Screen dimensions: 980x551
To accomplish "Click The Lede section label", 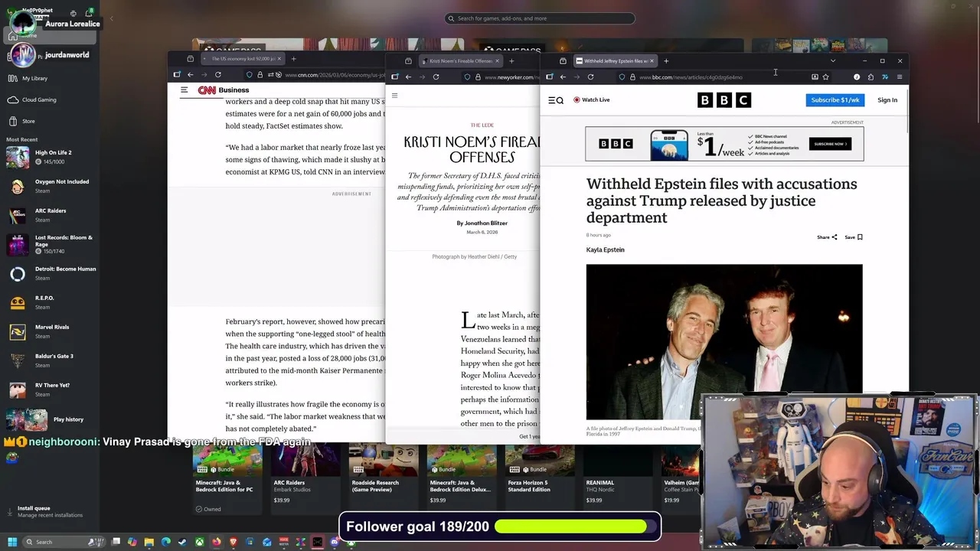I will coord(482,125).
